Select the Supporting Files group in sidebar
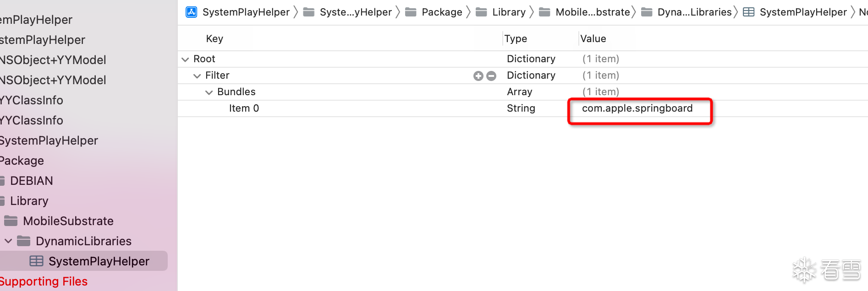Screen dimensions: 868x291 pos(44,281)
